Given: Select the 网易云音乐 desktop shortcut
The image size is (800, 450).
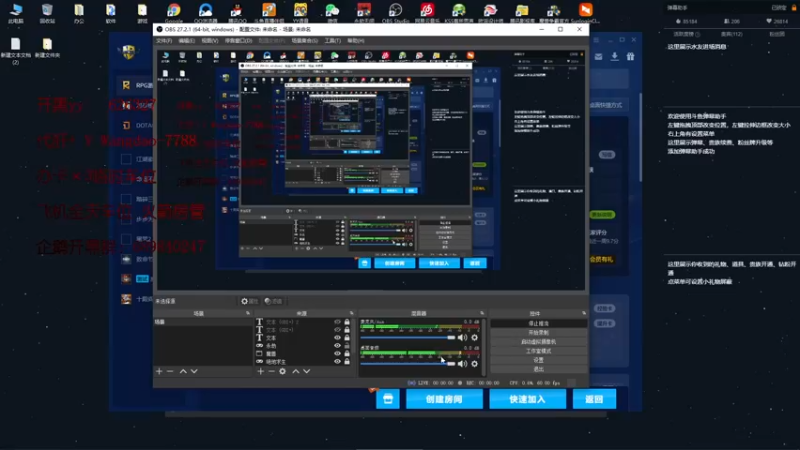Looking at the screenshot, I should (x=427, y=13).
